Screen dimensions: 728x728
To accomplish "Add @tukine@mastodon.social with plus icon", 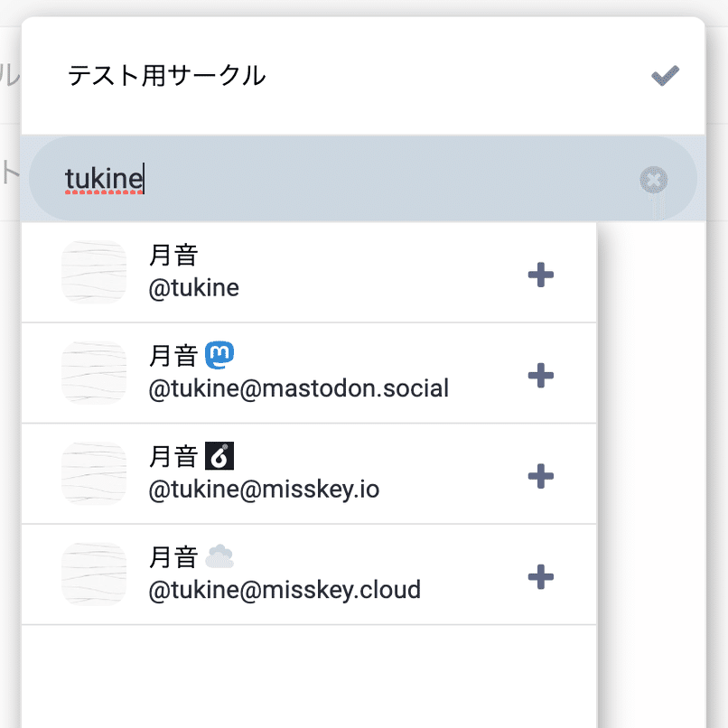I will [x=540, y=375].
